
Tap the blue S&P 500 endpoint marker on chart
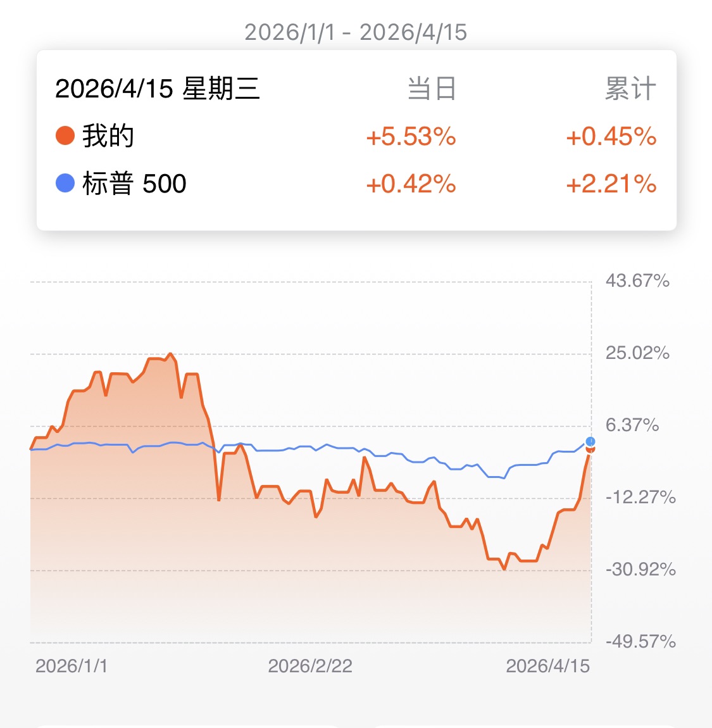(x=590, y=441)
